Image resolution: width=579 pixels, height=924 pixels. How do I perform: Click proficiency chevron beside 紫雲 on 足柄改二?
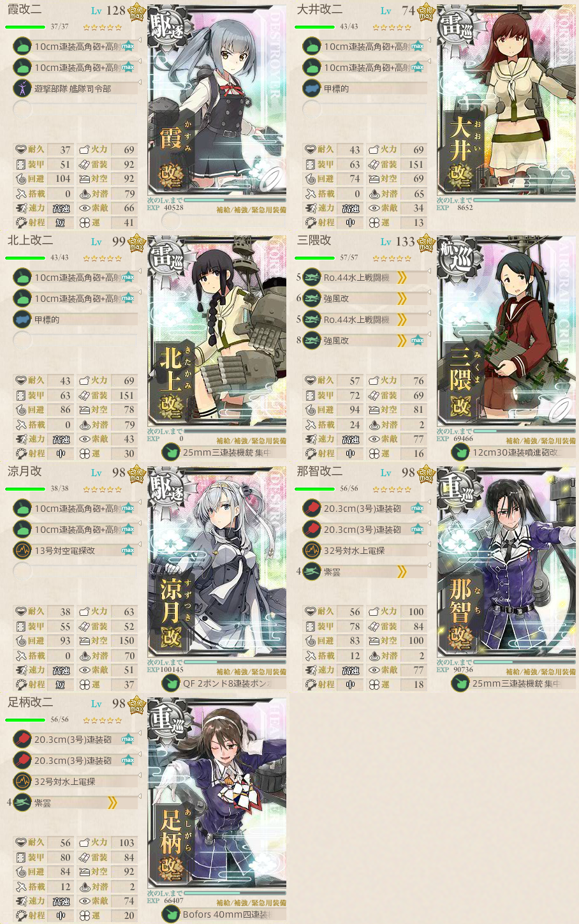pos(112,803)
